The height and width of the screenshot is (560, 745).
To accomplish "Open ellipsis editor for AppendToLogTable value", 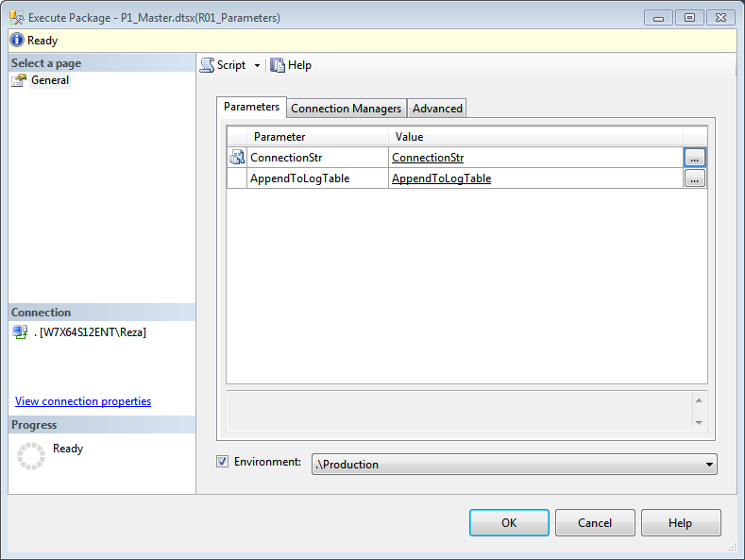I will coord(694,178).
